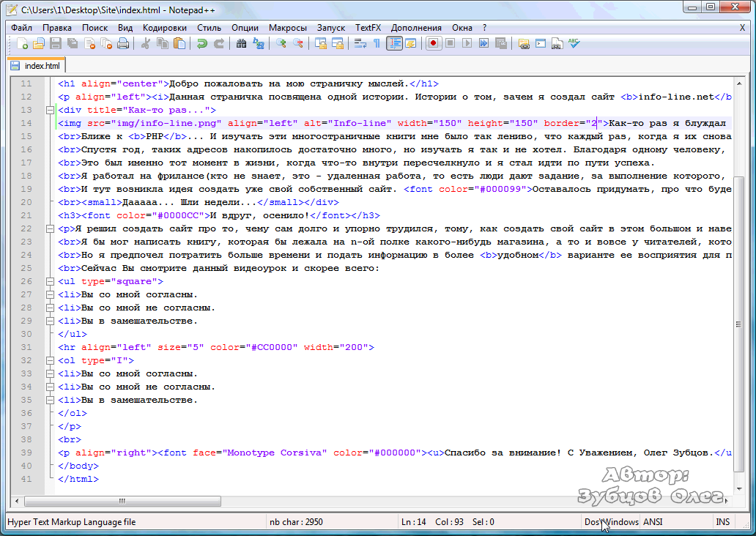The height and width of the screenshot is (536, 756).
Task: Click the Zoom In magnifier icon
Action: [281, 44]
